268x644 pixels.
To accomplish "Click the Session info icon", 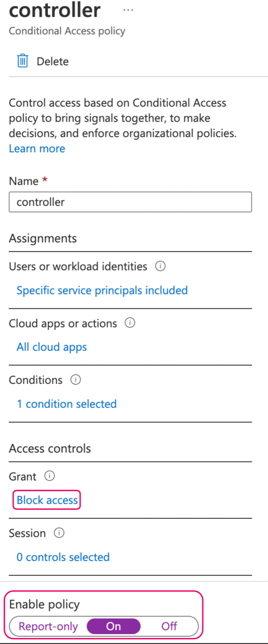I will click(x=59, y=533).
